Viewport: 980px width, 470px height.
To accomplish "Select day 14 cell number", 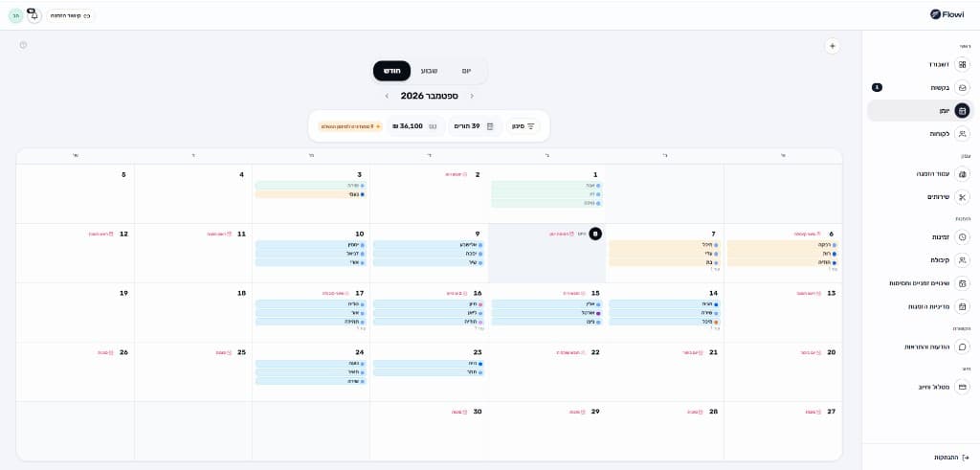I will pos(713,293).
